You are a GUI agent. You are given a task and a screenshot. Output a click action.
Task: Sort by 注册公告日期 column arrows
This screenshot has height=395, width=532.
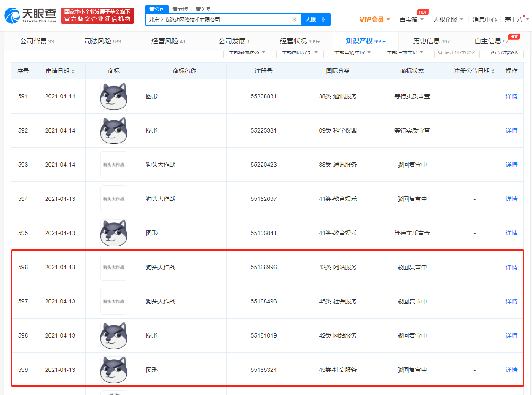tap(493, 71)
